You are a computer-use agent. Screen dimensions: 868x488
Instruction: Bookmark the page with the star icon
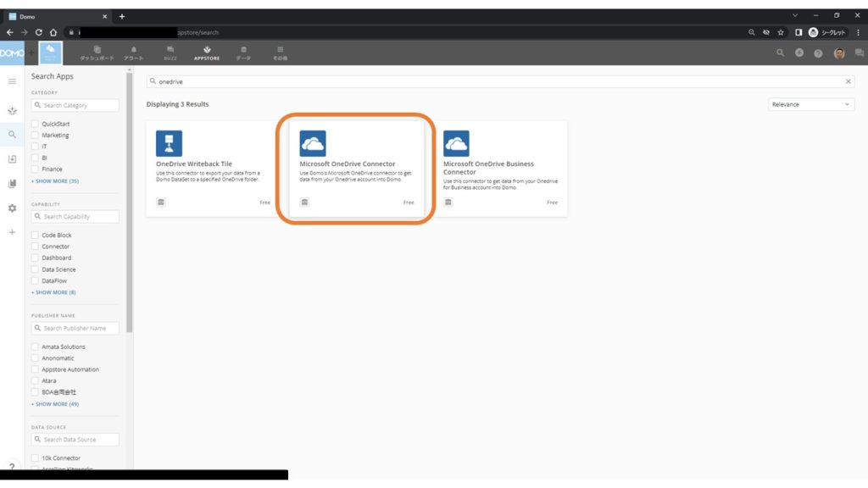click(781, 32)
